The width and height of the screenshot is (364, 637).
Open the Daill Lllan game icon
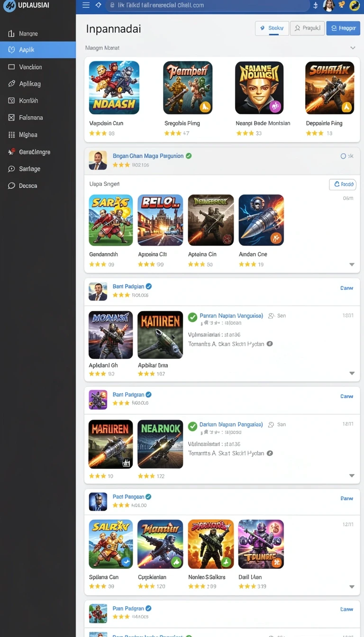click(x=261, y=544)
